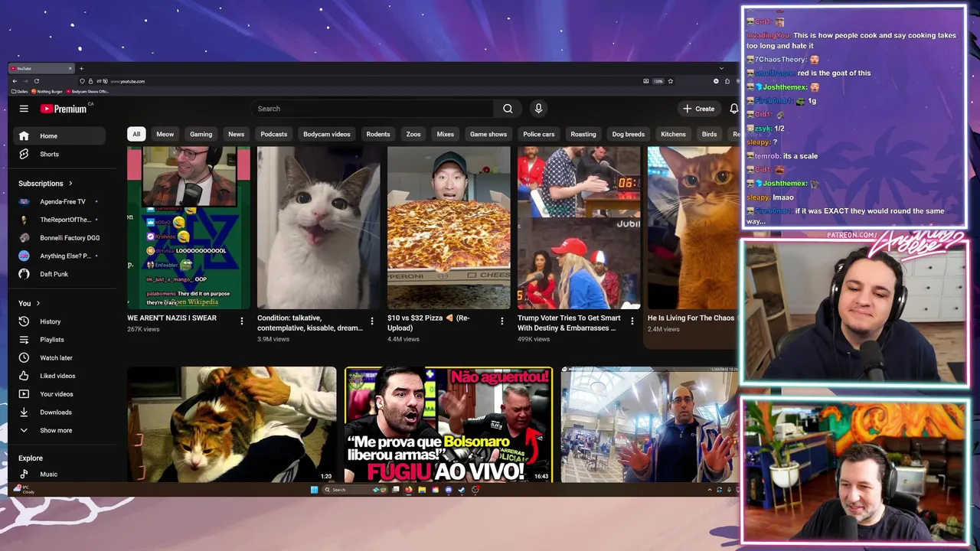Expand Show more in the You section
This screenshot has width=980, height=551.
(x=59, y=431)
